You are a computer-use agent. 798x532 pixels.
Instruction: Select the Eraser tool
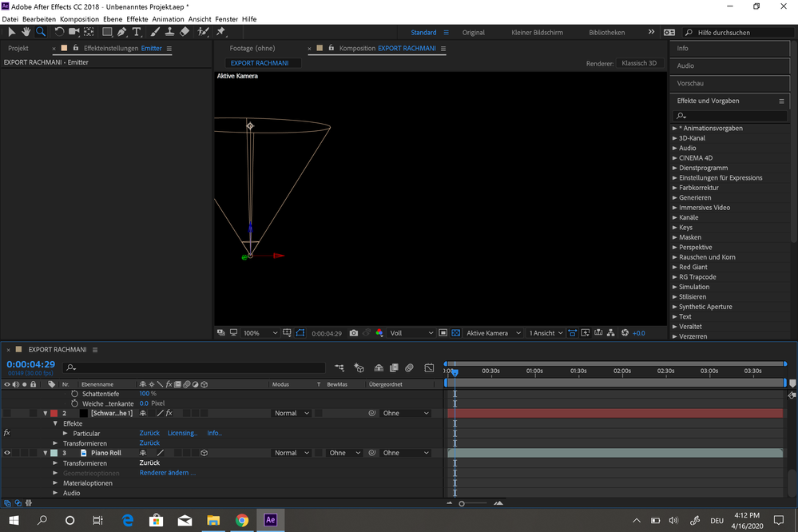(x=185, y=32)
